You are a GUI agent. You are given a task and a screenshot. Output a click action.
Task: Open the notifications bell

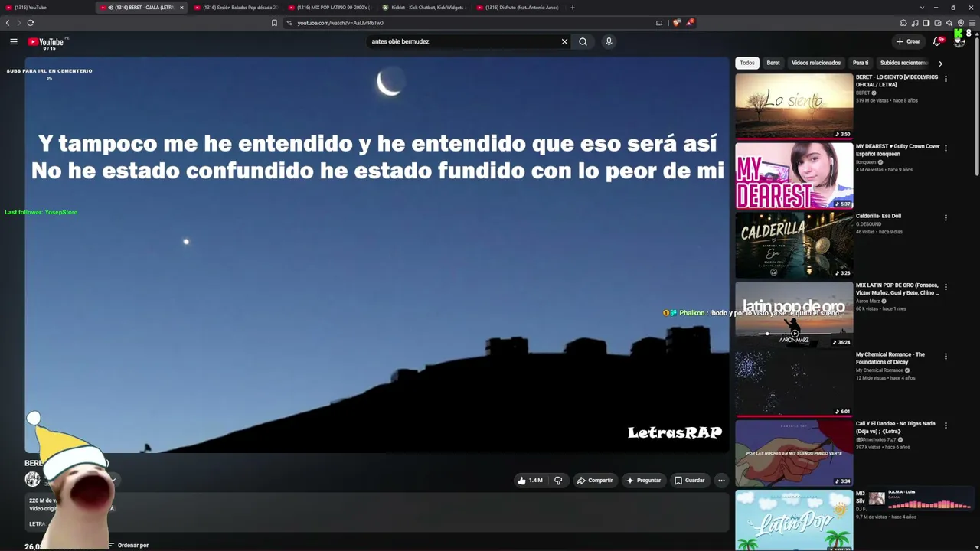(936, 41)
